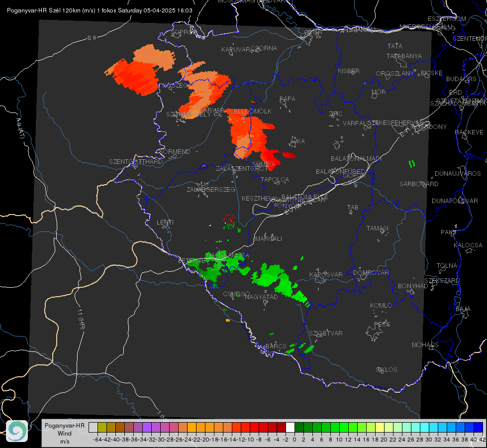Screen dimensions: 487x448
Task: Click the RÁCKEVE city label
Action: (469, 132)
